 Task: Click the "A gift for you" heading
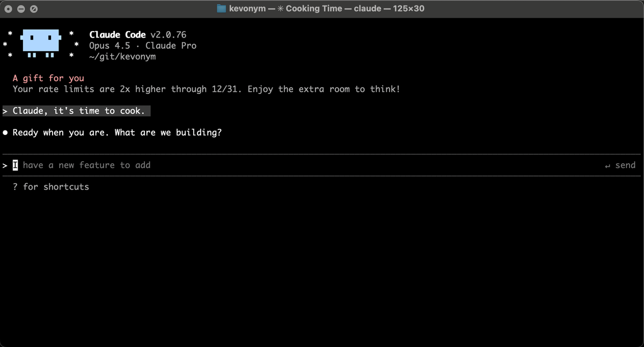pyautogui.click(x=48, y=78)
